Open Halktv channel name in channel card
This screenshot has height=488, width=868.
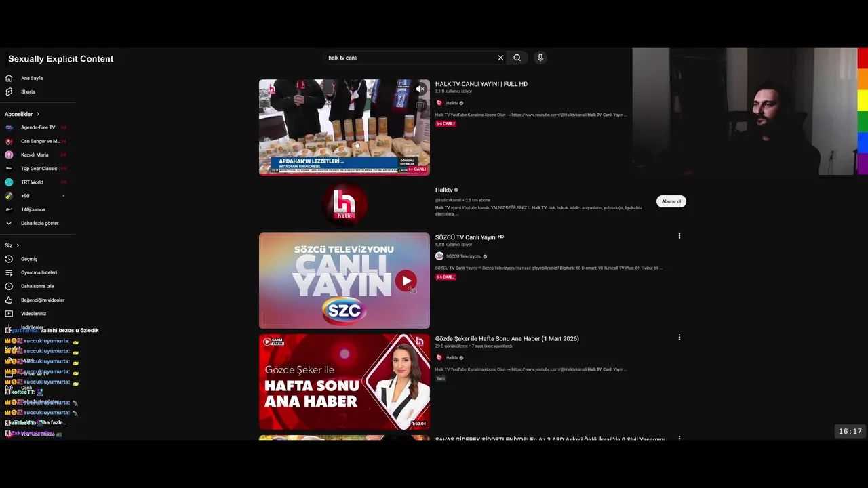click(443, 190)
